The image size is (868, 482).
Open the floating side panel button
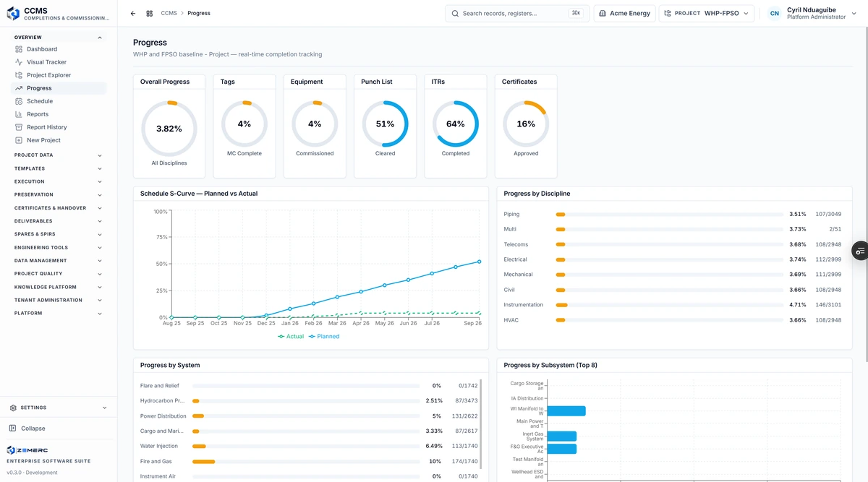[x=860, y=251]
